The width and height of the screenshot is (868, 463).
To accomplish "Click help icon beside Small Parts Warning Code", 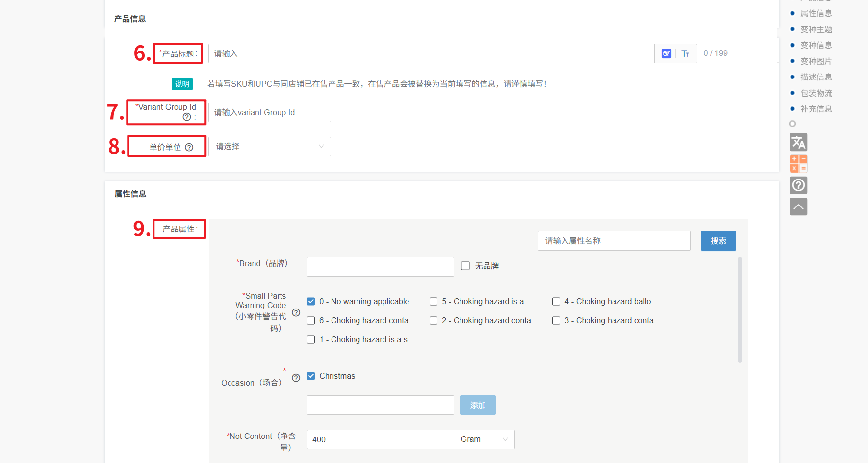I will click(296, 312).
